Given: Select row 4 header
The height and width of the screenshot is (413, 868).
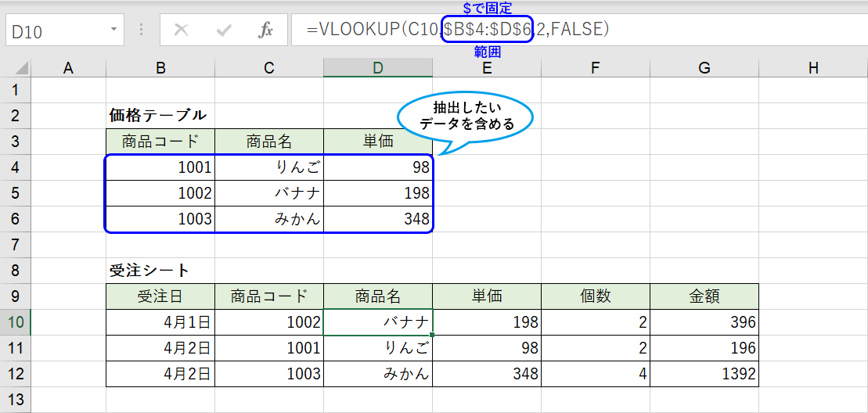Looking at the screenshot, I should coord(15,167).
